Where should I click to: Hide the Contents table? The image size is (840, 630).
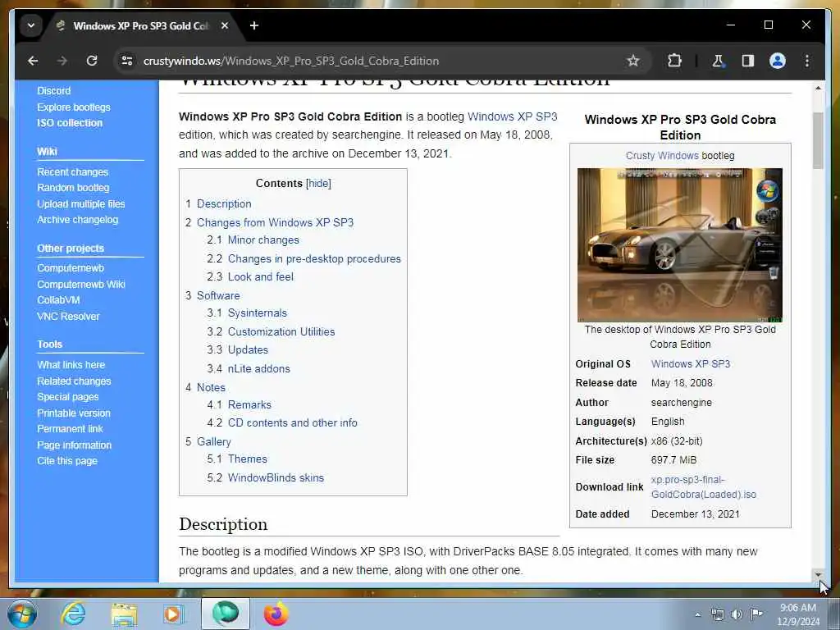point(318,183)
